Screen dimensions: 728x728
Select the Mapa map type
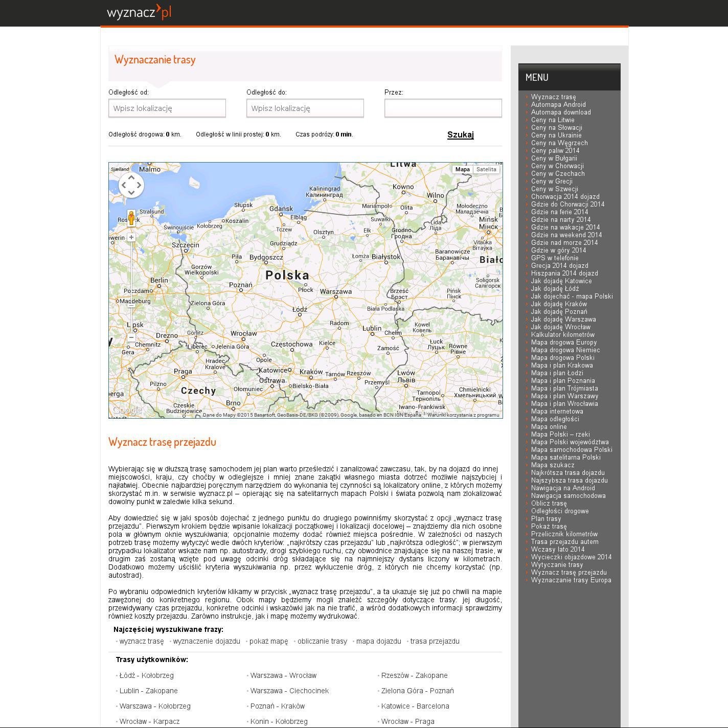point(462,169)
